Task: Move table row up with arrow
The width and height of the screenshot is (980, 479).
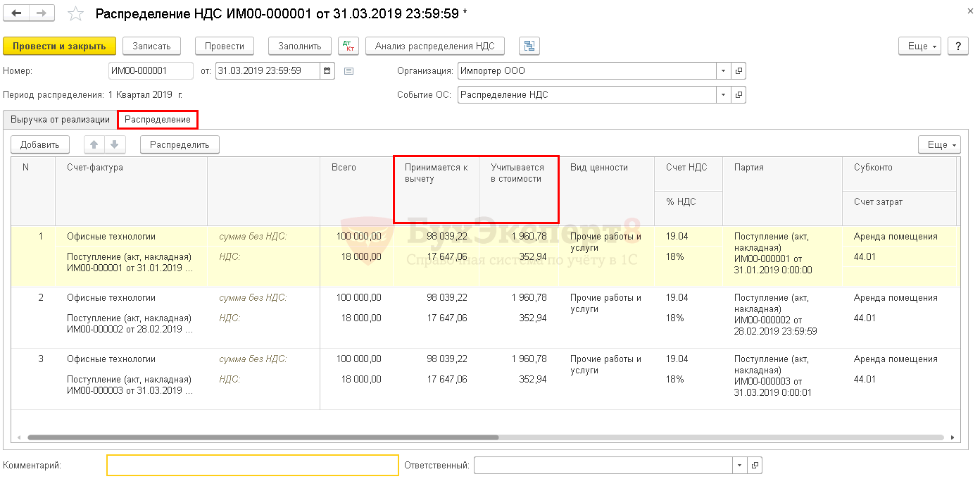Action: click(x=94, y=144)
